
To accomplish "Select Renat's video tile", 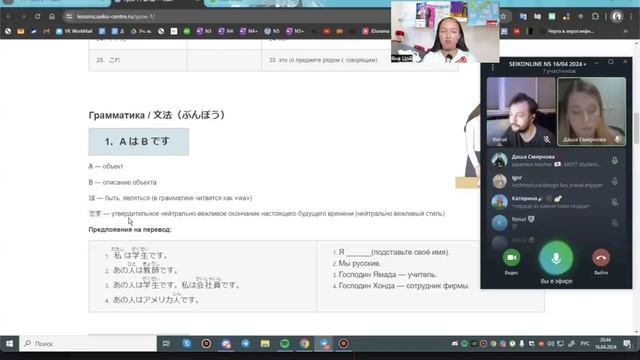I will click(x=521, y=111).
